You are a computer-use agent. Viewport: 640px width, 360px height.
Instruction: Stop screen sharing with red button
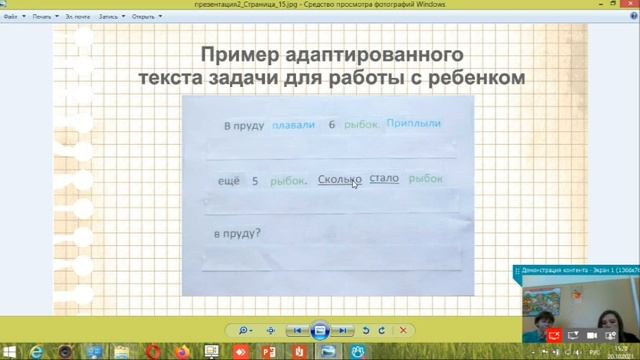(x=554, y=336)
